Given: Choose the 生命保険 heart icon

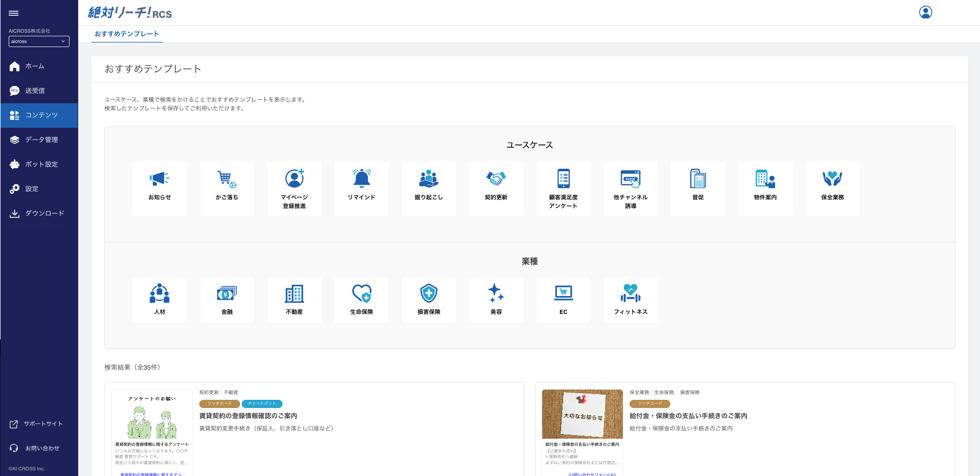Looking at the screenshot, I should (361, 299).
